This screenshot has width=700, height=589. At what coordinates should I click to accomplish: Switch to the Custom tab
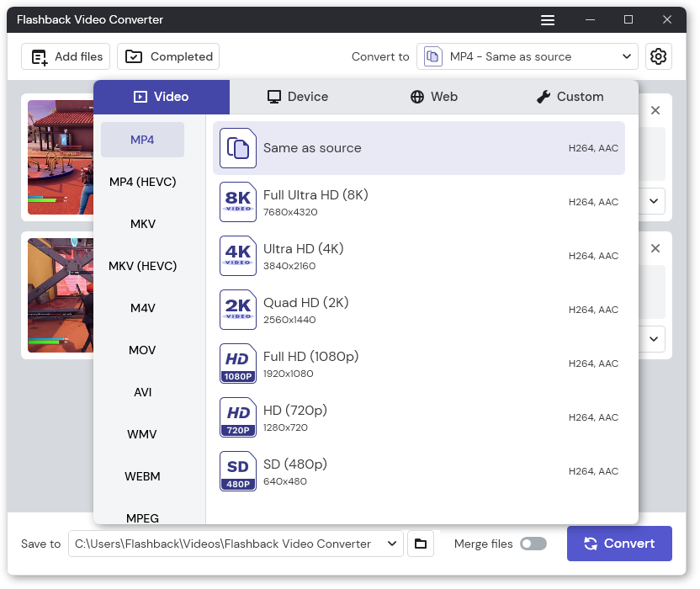tap(570, 97)
